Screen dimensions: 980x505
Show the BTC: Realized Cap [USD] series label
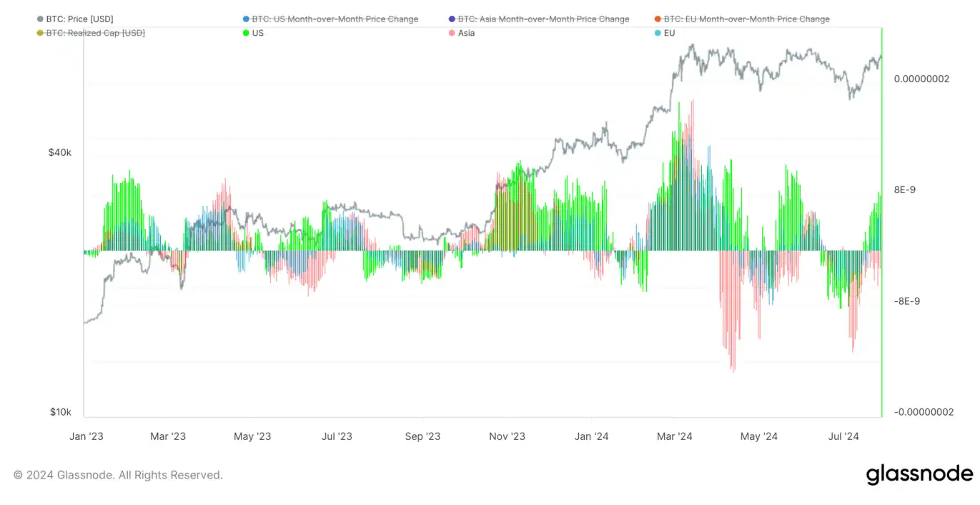point(95,34)
